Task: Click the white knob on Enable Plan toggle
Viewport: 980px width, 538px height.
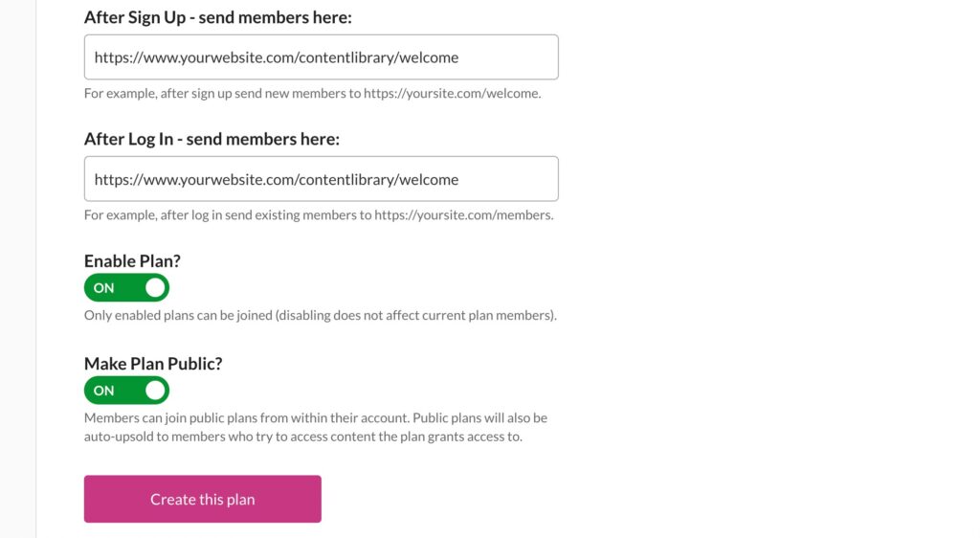Action: tap(155, 287)
